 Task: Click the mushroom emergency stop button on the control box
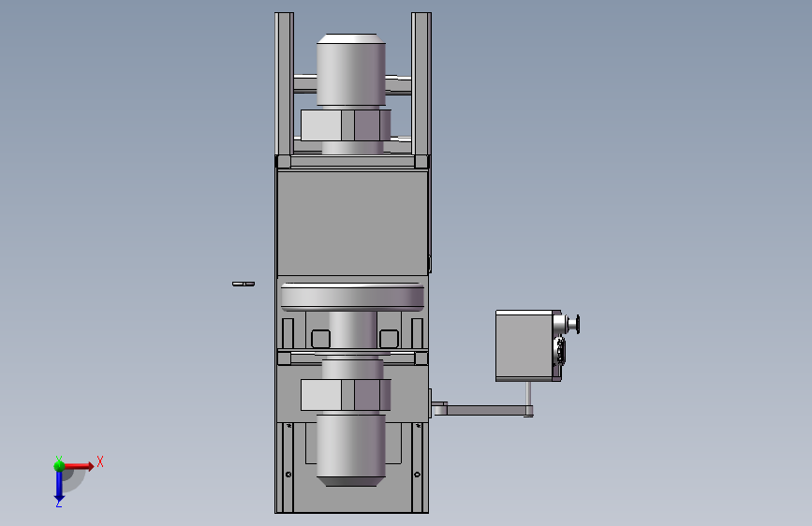573,324
